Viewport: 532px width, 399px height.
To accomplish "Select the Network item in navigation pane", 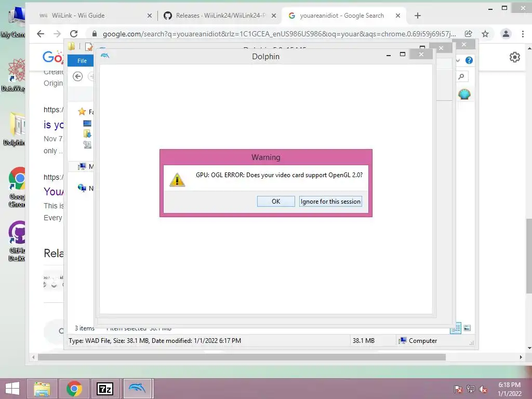I will click(x=85, y=188).
